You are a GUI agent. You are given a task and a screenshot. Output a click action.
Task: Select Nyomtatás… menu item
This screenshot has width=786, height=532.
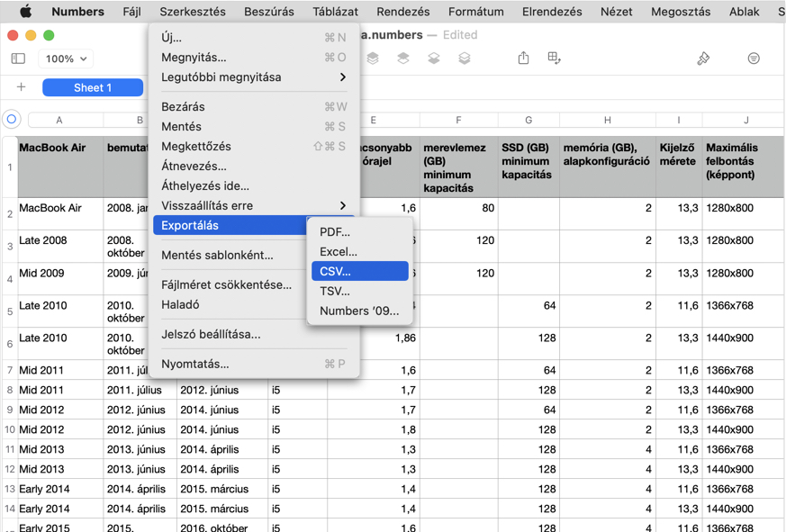click(x=254, y=364)
